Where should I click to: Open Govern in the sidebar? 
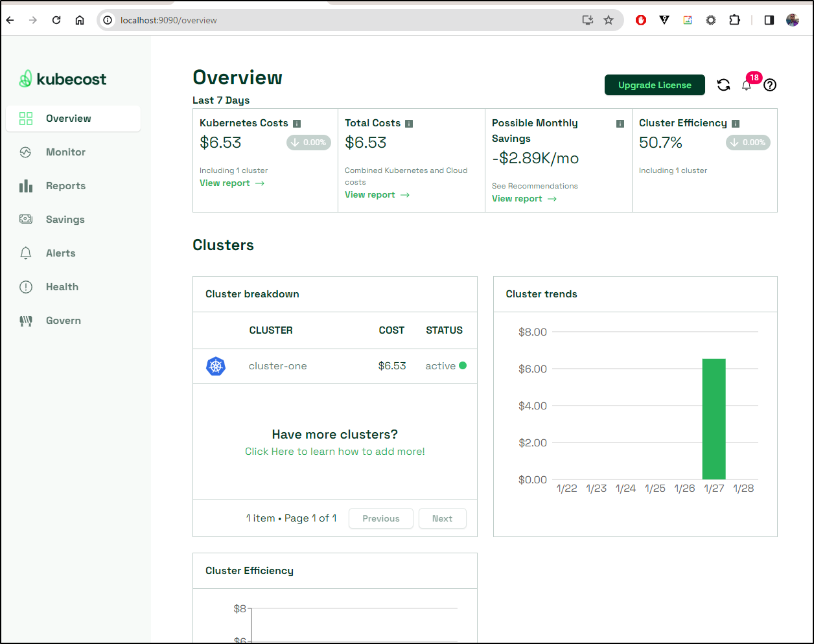[63, 321]
